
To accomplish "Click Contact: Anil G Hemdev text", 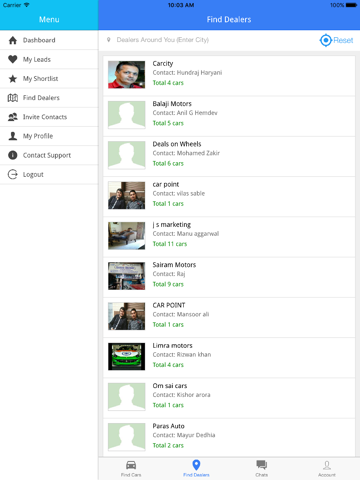I will pos(185,113).
